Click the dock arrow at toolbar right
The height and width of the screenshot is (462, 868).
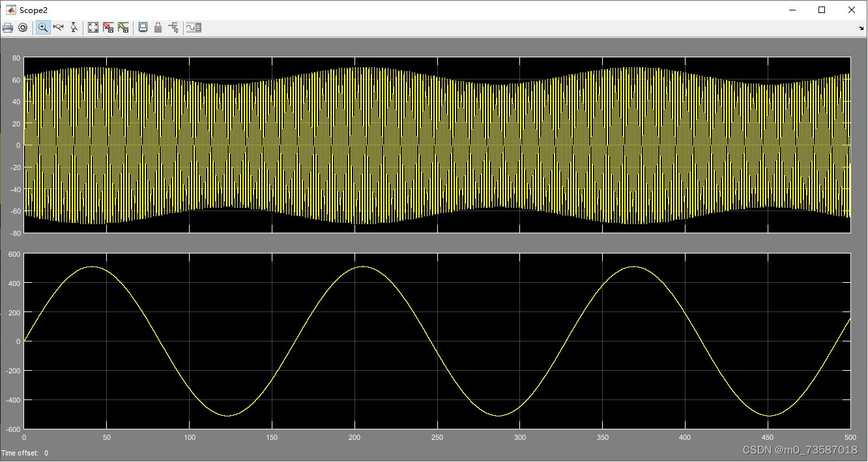tap(861, 28)
